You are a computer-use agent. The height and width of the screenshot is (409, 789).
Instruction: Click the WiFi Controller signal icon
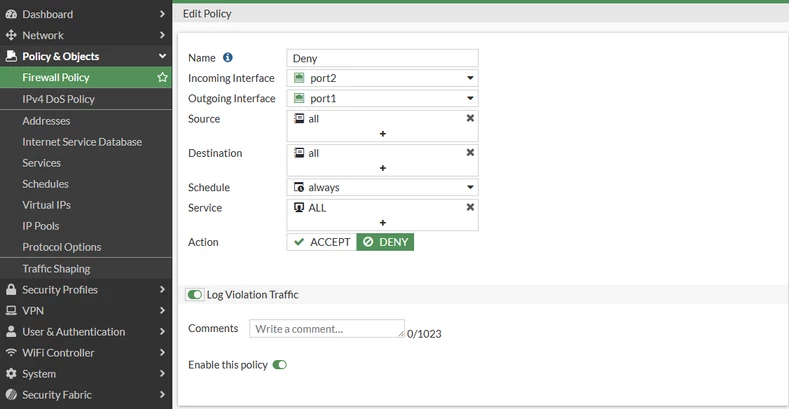pyautogui.click(x=11, y=353)
